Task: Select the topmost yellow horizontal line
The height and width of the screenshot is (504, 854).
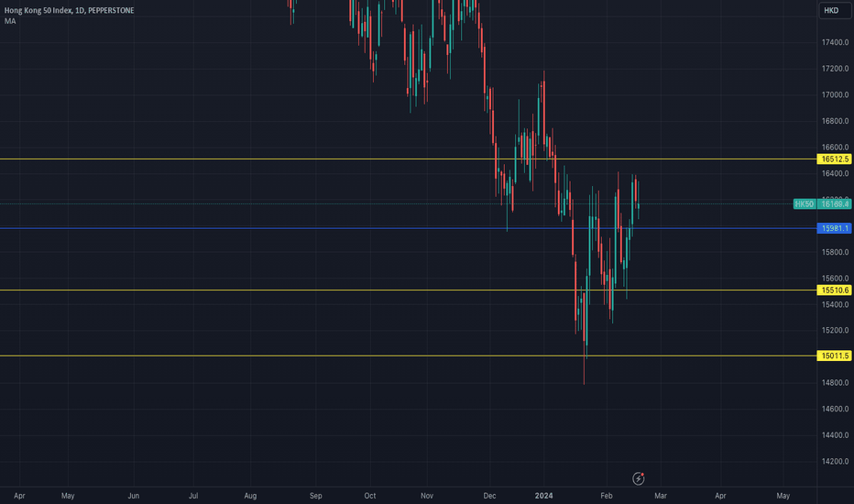Action: (x=409, y=159)
